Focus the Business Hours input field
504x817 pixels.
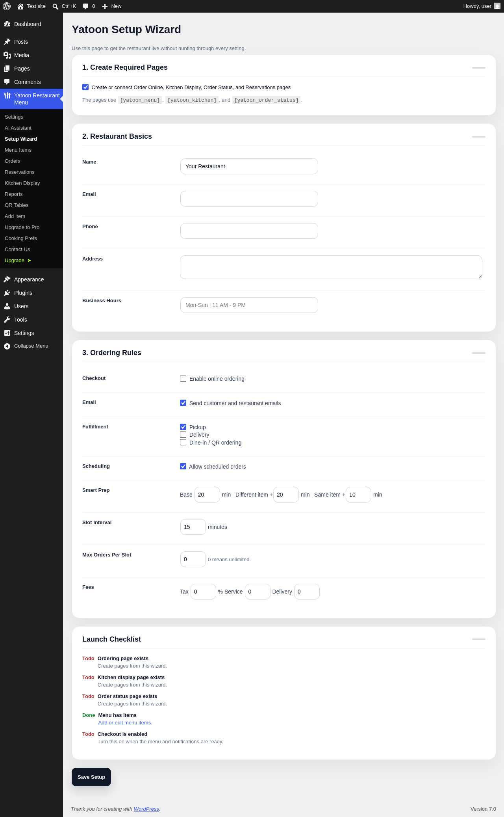(249, 305)
